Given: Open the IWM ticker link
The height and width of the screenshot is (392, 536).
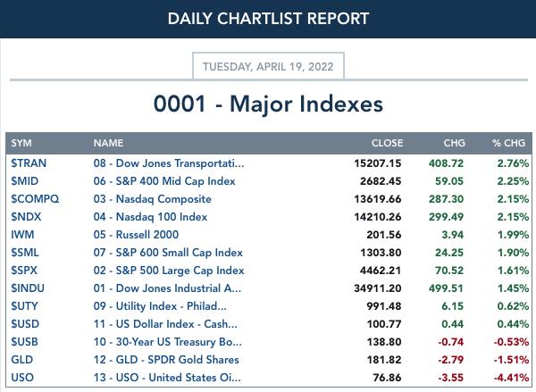Looking at the screenshot, I should (22, 235).
